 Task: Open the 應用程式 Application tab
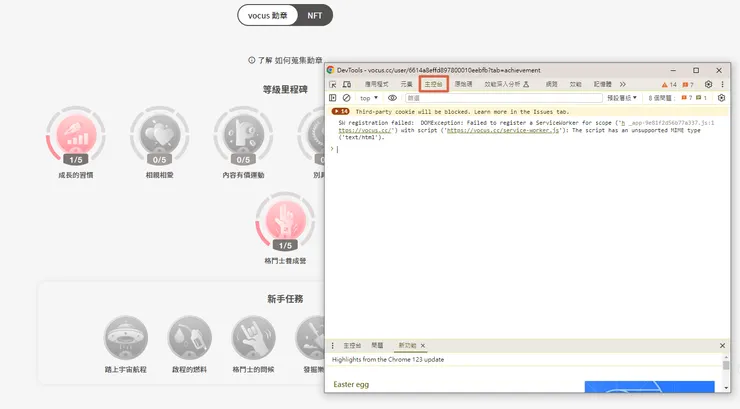tap(376, 84)
